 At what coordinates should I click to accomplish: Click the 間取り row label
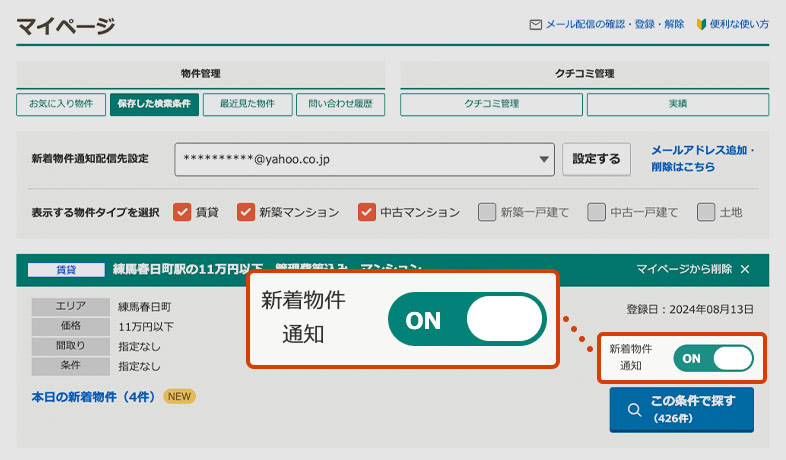[x=71, y=346]
